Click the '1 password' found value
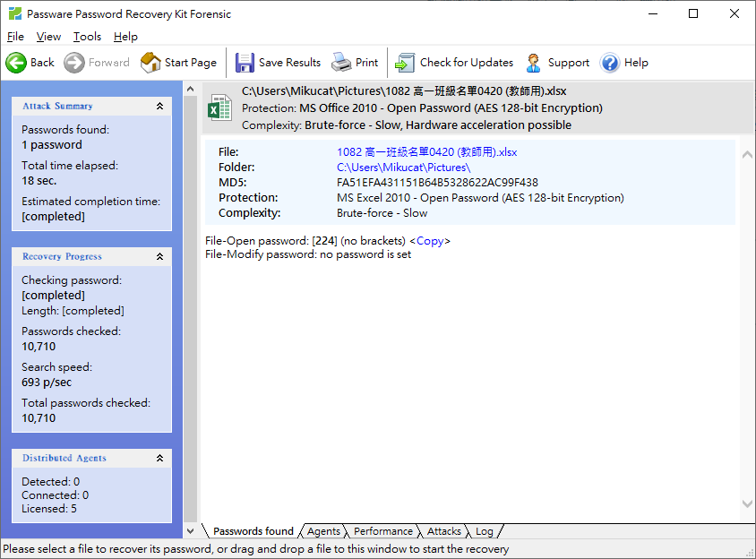The height and width of the screenshot is (559, 756). (52, 145)
